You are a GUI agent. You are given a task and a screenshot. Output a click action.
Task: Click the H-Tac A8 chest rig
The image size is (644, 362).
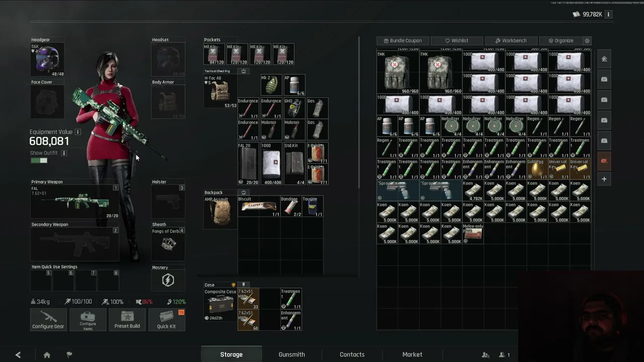(220, 92)
